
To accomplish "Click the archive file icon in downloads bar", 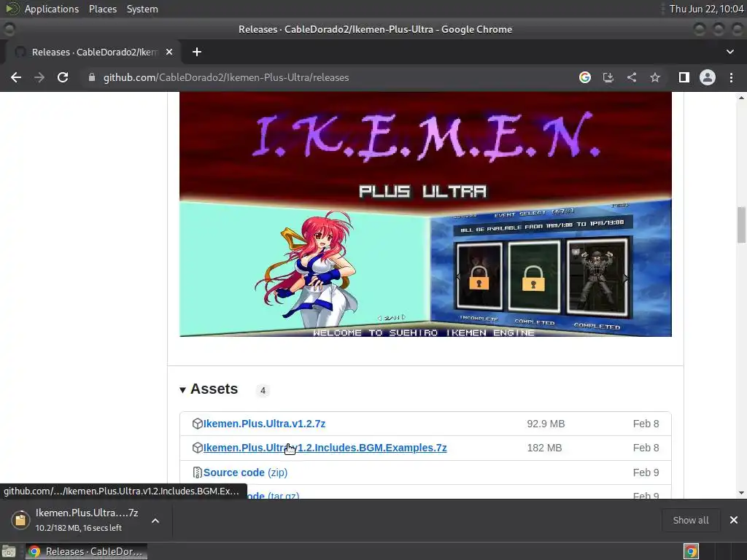I will coord(20,520).
